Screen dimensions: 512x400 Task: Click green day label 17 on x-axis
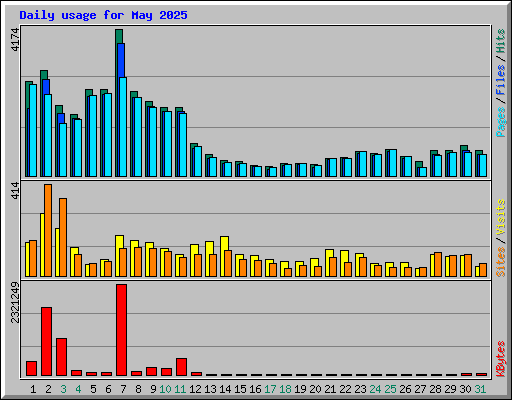[x=270, y=389]
